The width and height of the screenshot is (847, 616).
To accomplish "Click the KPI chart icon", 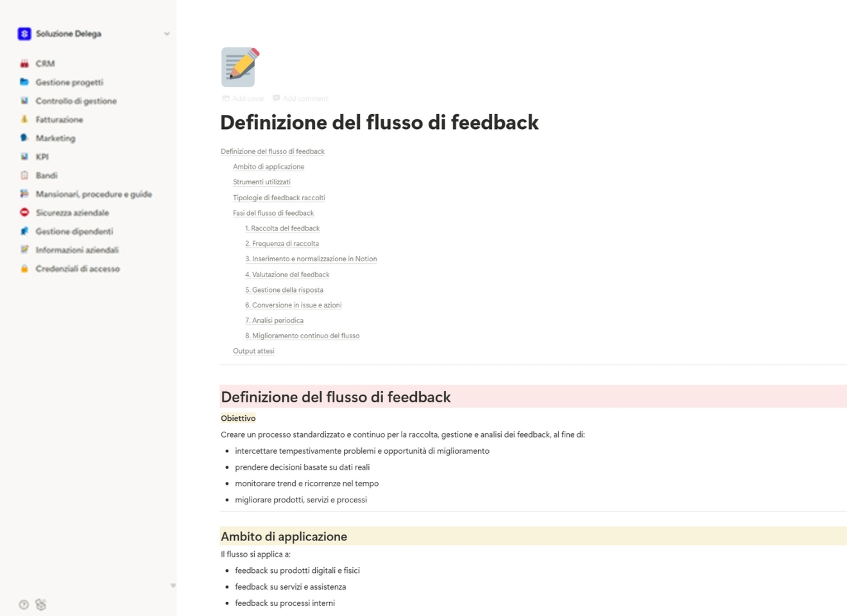I will (x=24, y=157).
